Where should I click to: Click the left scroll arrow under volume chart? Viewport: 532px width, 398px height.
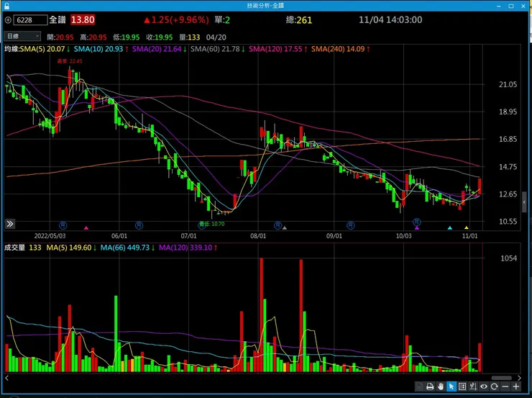pos(6,378)
